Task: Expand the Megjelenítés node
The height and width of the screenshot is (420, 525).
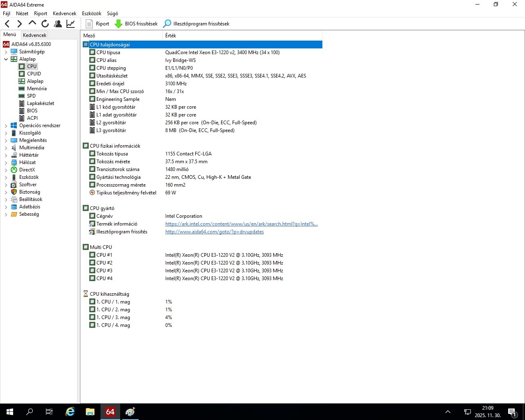Action: 6,141
